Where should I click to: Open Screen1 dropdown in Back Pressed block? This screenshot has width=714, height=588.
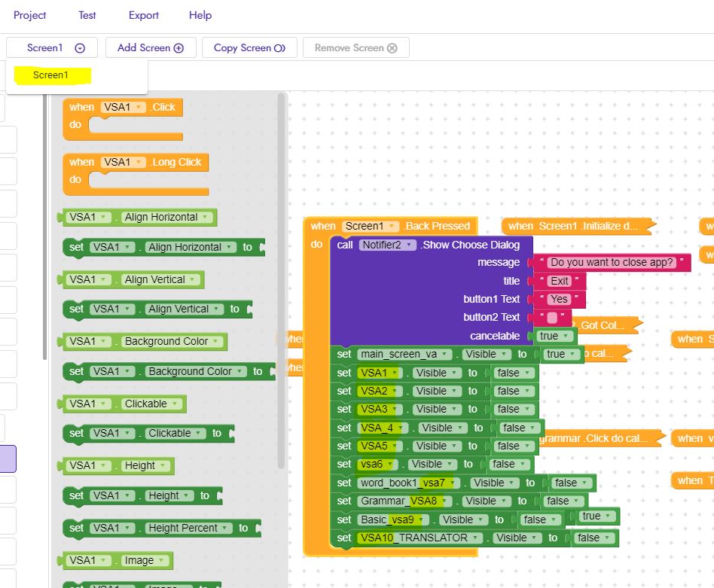[391, 226]
